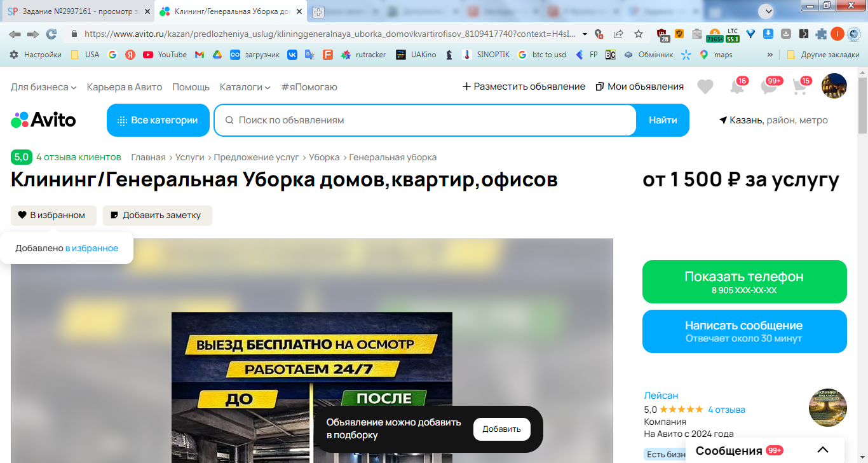Open the LTC price extension showing 55.1
Screen dimensions: 868x463
coord(733,34)
